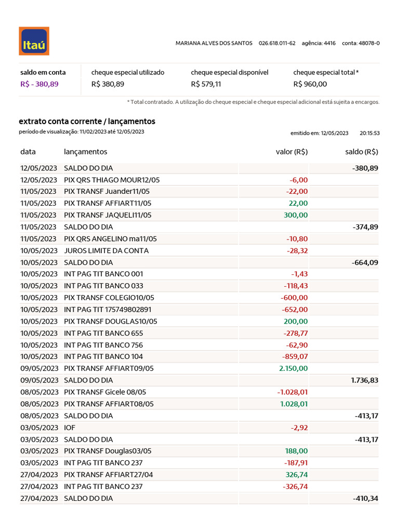This screenshot has height=532, width=399.
Task: Open the JUROS LIMITE DA CONTA entry
Action: coord(106,250)
